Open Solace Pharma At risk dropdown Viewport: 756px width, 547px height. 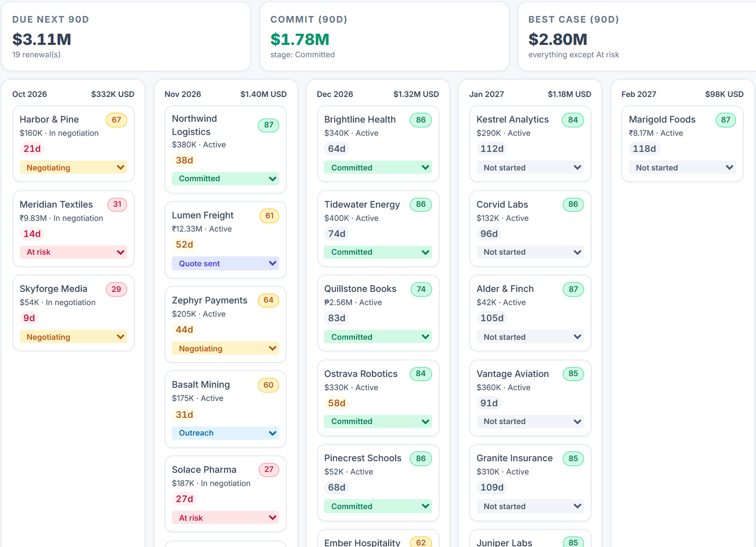(225, 518)
